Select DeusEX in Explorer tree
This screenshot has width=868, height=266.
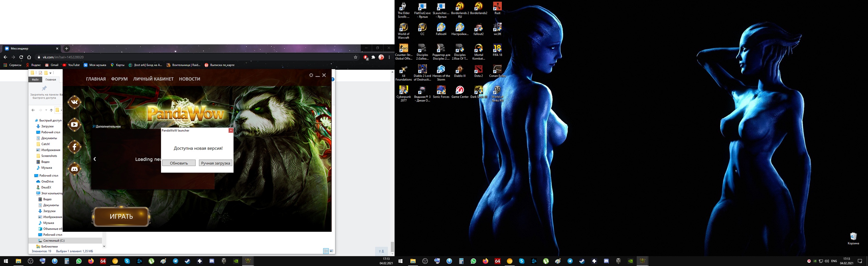click(44, 187)
